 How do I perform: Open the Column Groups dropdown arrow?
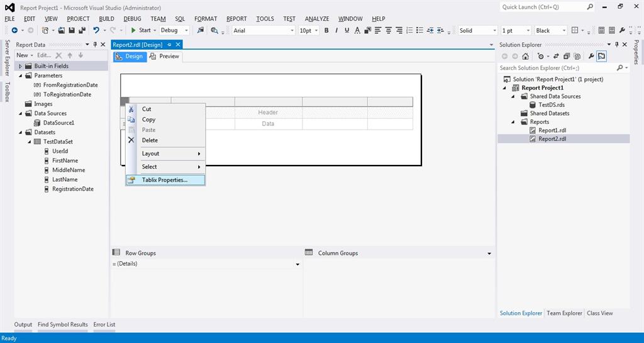coord(489,254)
